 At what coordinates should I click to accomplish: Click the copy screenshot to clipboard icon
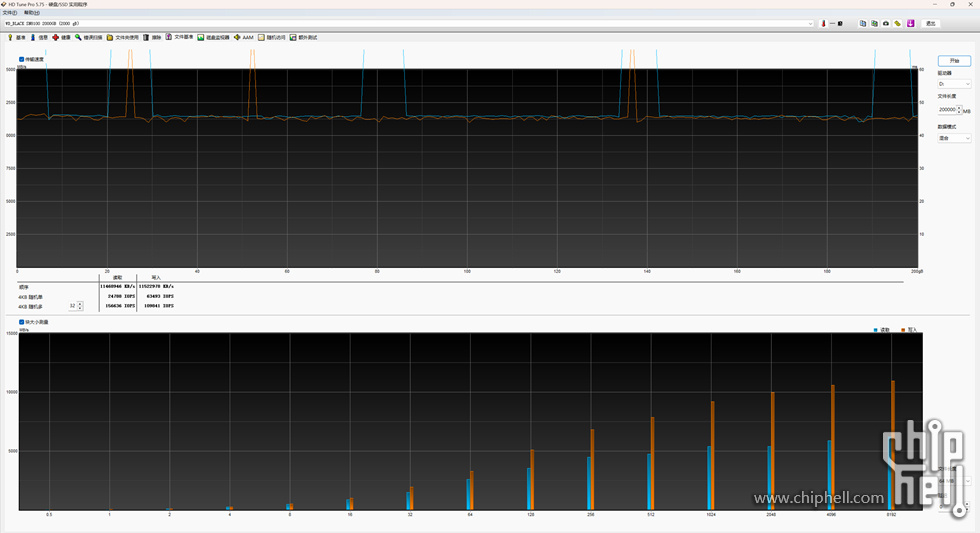click(x=874, y=24)
